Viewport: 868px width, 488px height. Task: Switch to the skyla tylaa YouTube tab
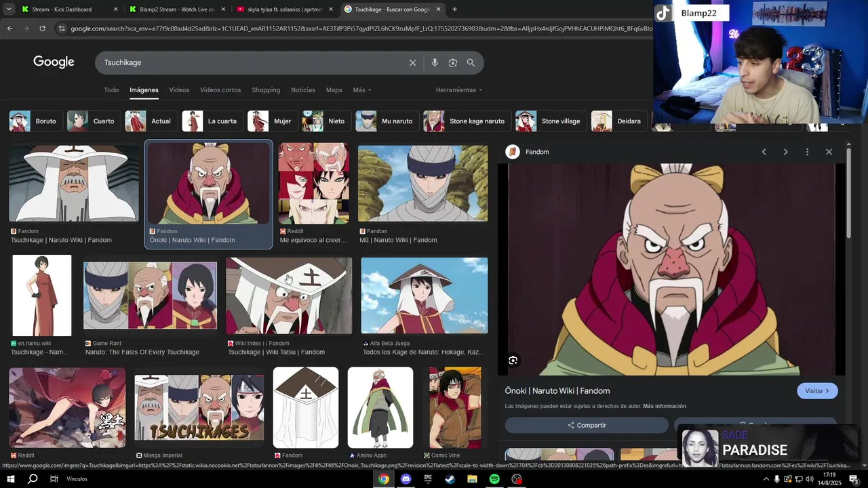tap(285, 9)
